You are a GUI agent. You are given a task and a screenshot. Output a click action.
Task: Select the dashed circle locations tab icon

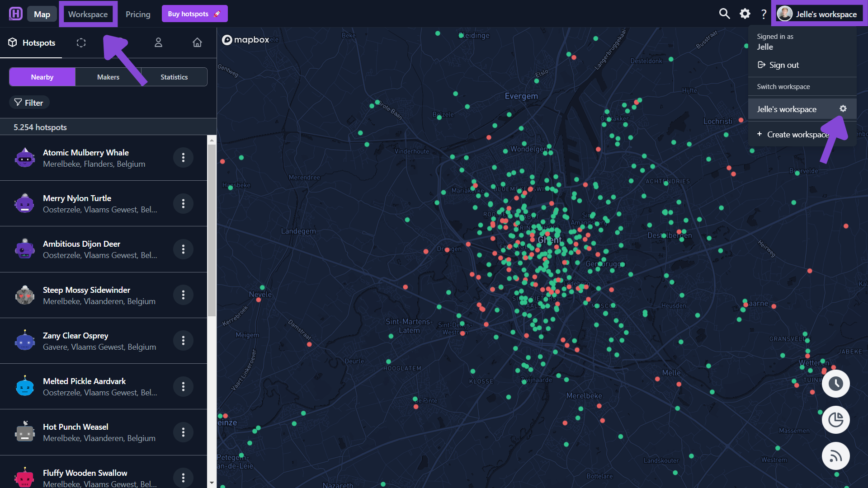point(81,42)
